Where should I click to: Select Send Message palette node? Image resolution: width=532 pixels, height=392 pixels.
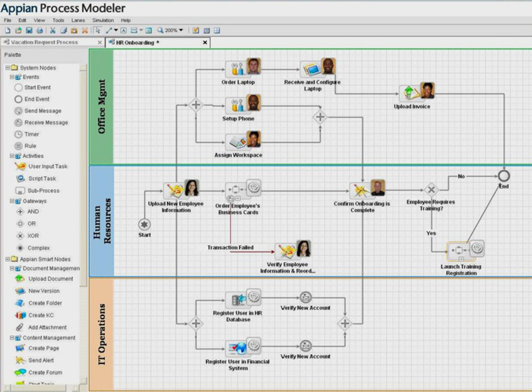point(38,111)
